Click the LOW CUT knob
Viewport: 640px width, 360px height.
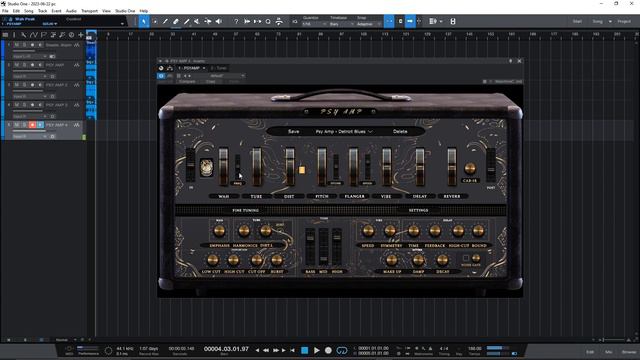213,260
